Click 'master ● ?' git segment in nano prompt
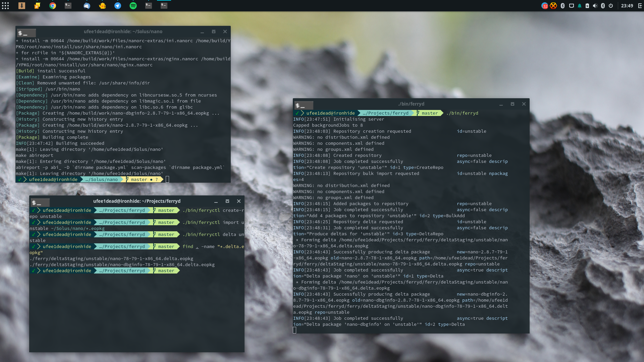The height and width of the screenshot is (362, 644). (x=142, y=179)
